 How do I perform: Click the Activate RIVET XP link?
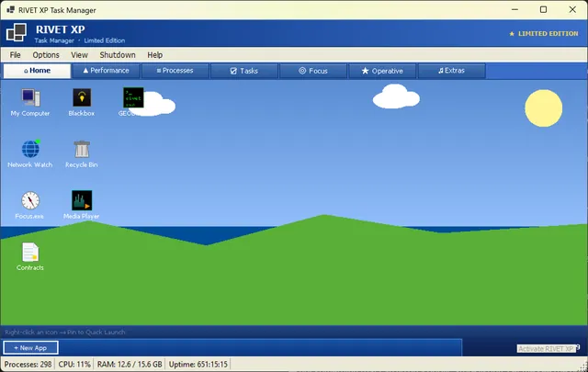[x=546, y=349]
